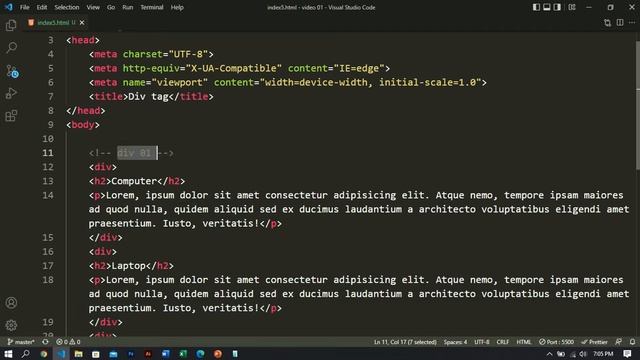Open the Explorer view in activity bar
This screenshot has height=360, width=640.
11,25
